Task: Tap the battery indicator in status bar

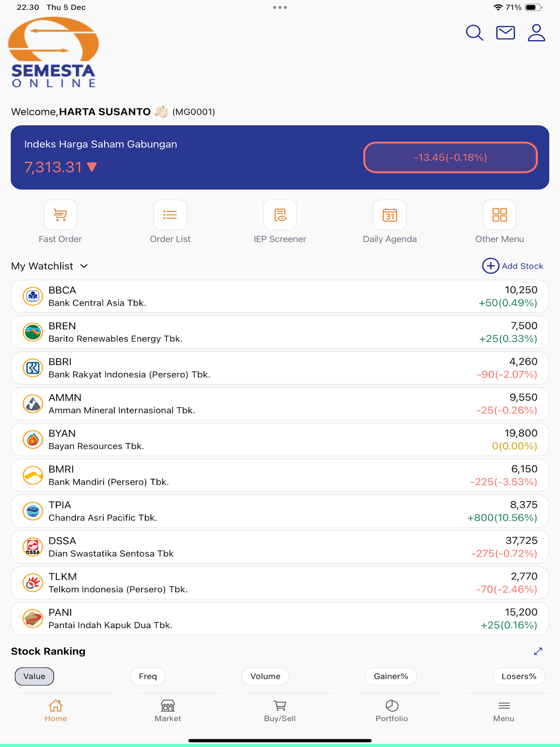Action: 533,7
